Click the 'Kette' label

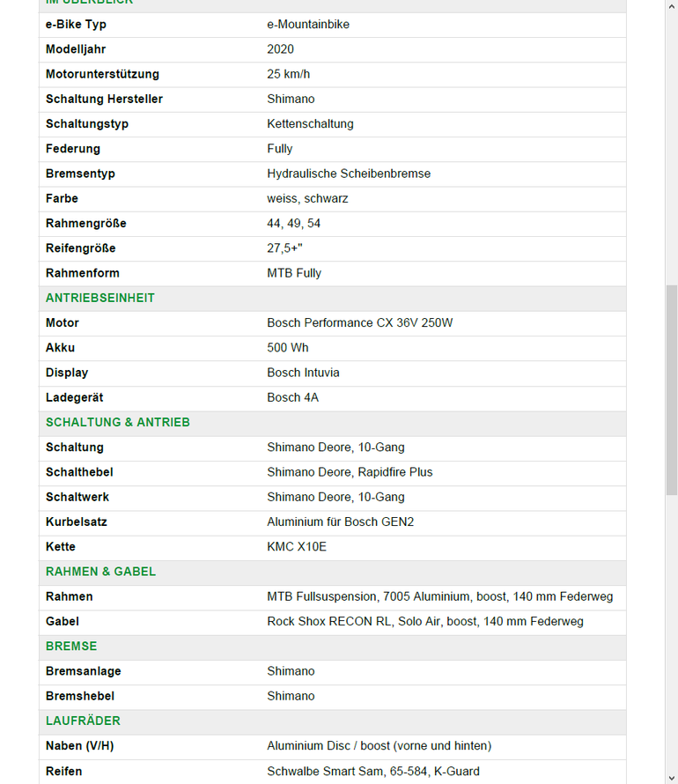tap(61, 547)
